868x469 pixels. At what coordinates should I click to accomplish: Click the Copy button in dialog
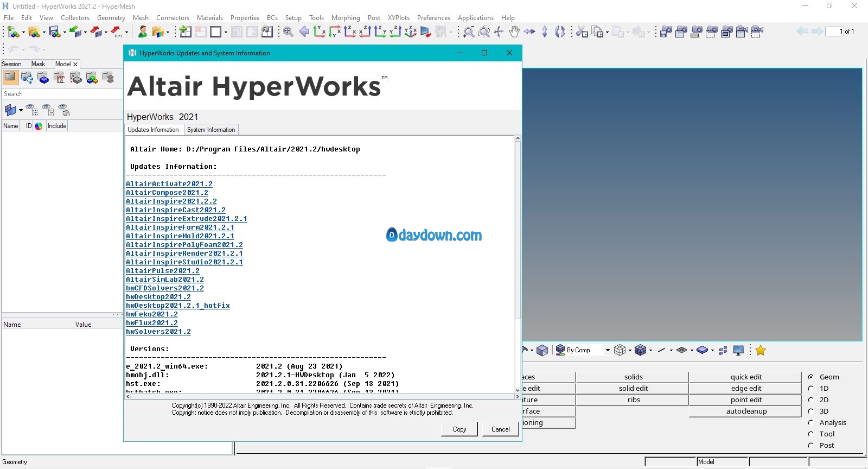pos(459,429)
